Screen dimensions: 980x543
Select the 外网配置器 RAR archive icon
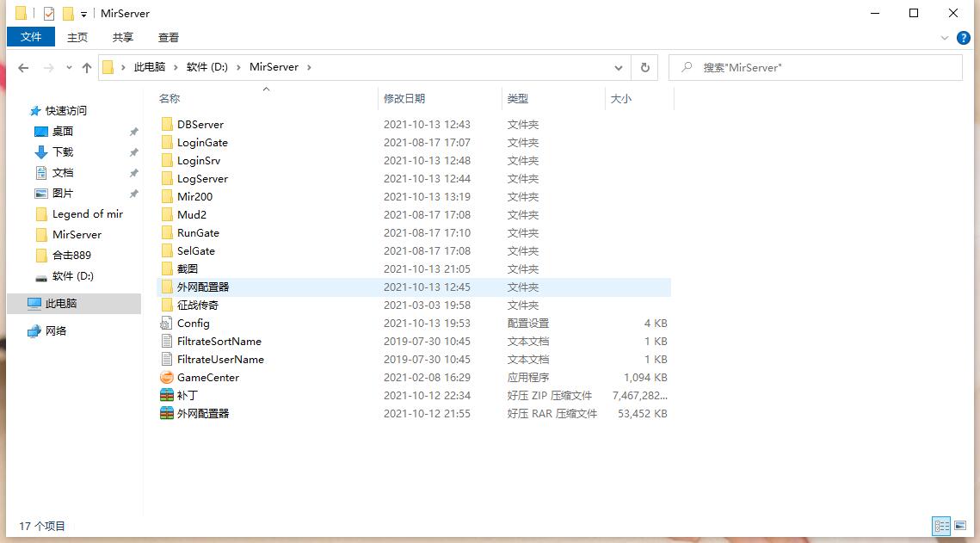[x=166, y=414]
